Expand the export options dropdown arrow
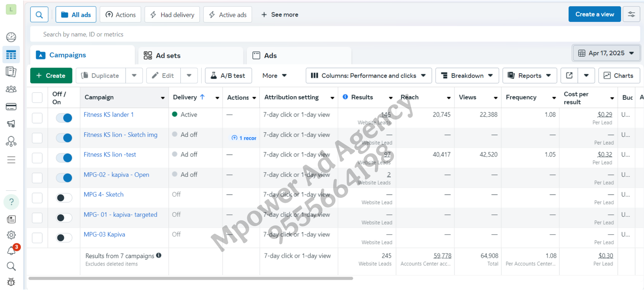Image resolution: width=644 pixels, height=290 pixels. tap(586, 76)
